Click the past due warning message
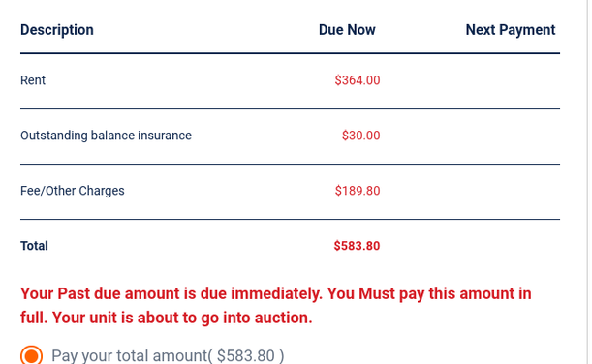The height and width of the screenshot is (364, 592). [x=276, y=306]
